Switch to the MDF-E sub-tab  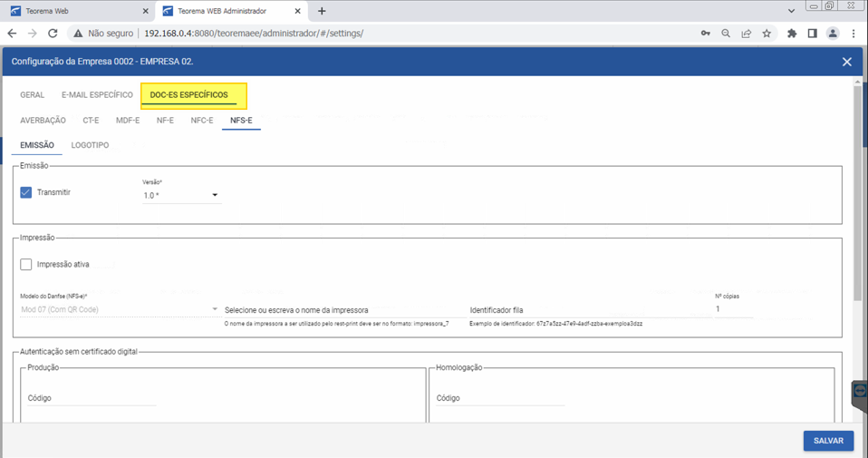click(x=128, y=121)
